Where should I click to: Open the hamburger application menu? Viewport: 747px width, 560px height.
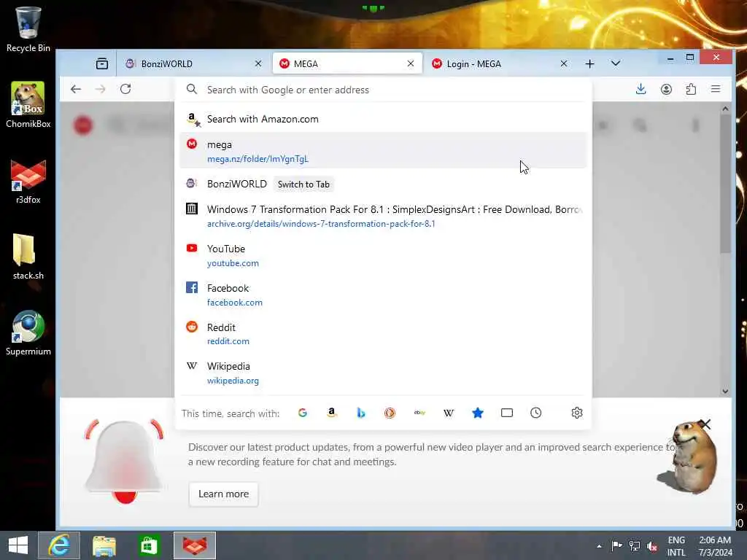(716, 89)
